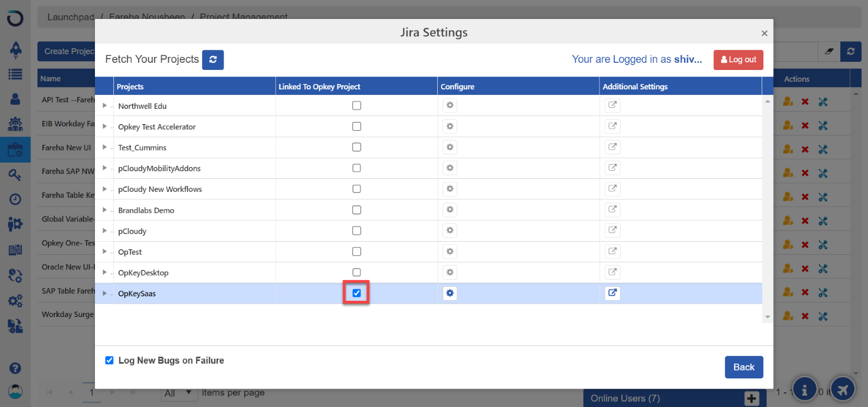Open configure gear for OpKeySaas
Screen dimensions: 868x407
[x=450, y=293]
